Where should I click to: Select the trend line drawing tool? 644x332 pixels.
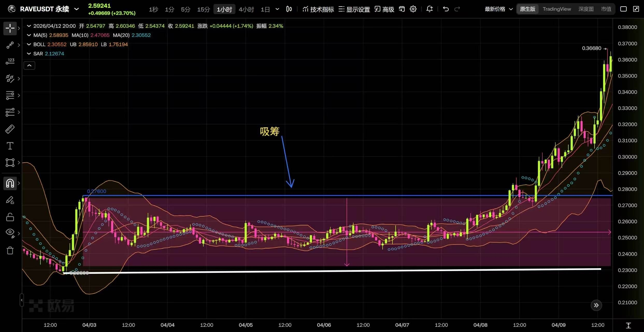(x=10, y=45)
